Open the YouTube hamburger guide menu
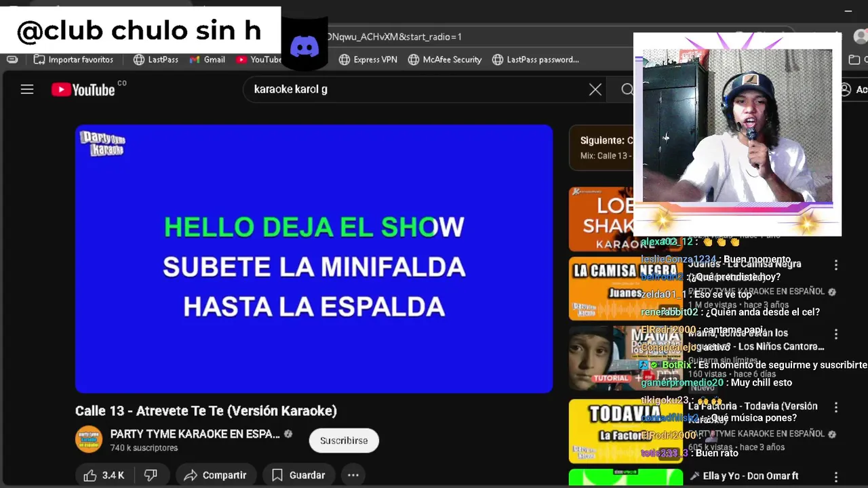The image size is (868, 488). point(27,89)
